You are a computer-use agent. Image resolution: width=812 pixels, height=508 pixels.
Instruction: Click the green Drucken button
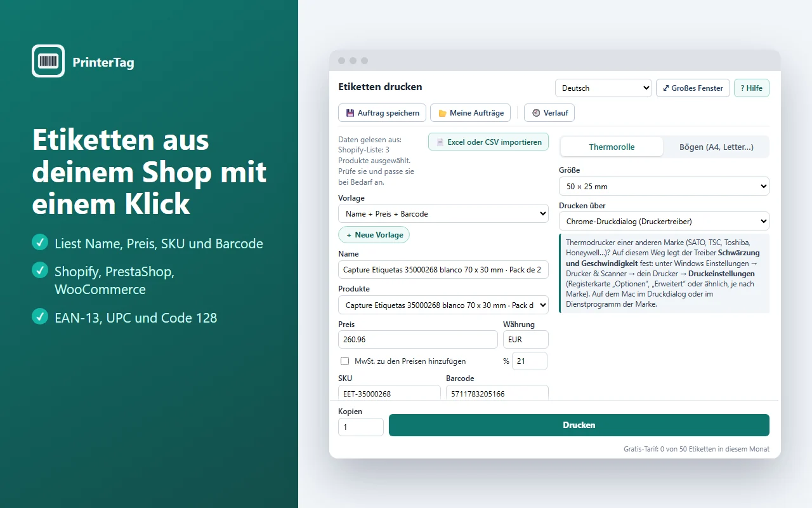579,425
